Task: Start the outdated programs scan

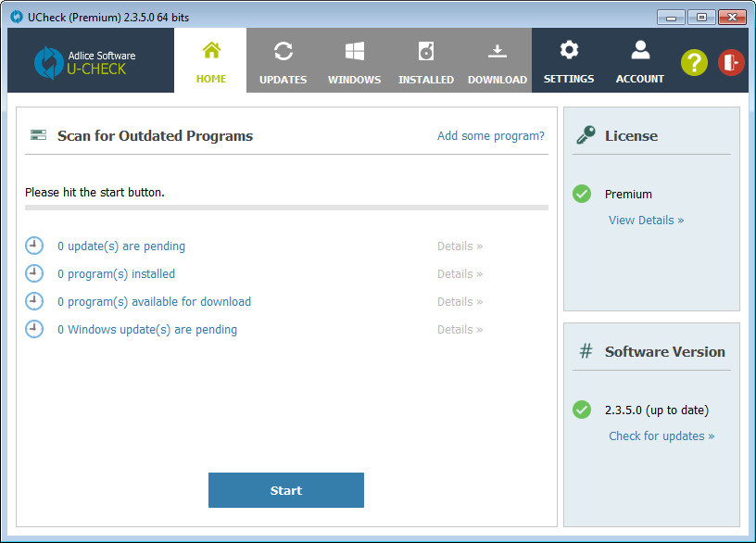Action: [x=286, y=490]
